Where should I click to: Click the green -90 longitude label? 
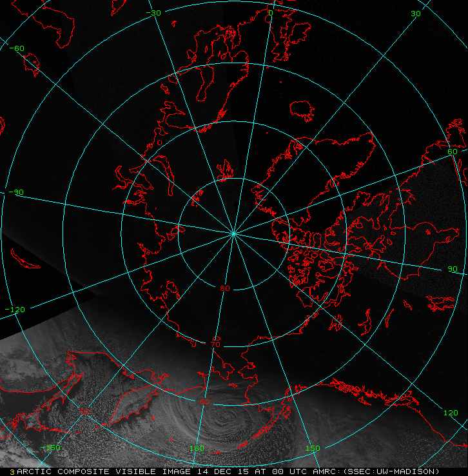[x=16, y=192]
